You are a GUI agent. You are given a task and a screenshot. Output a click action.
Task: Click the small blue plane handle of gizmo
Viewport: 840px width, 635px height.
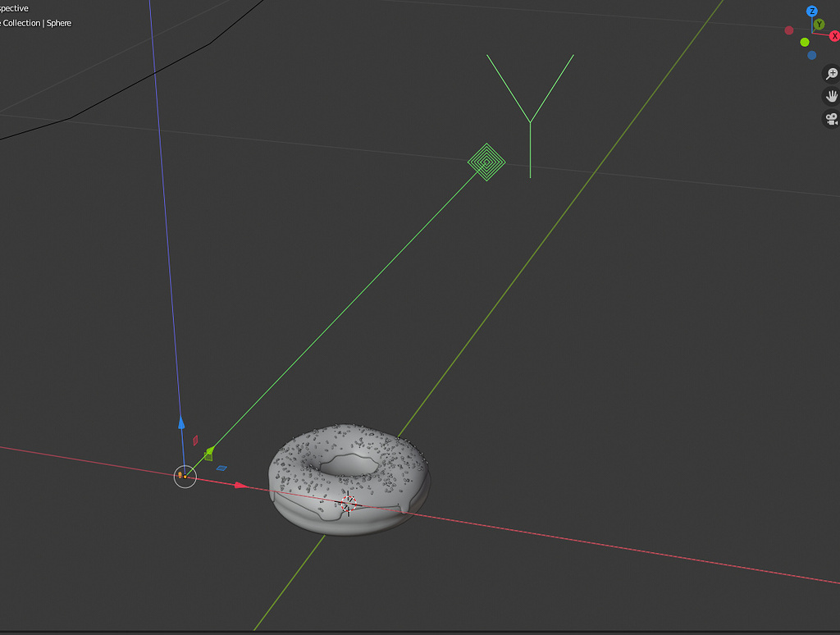coord(221,468)
